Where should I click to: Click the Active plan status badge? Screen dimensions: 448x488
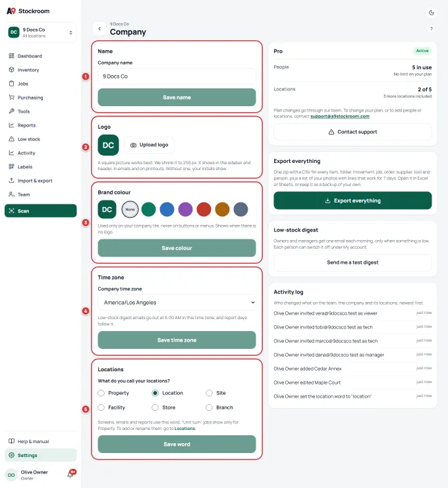pos(422,51)
